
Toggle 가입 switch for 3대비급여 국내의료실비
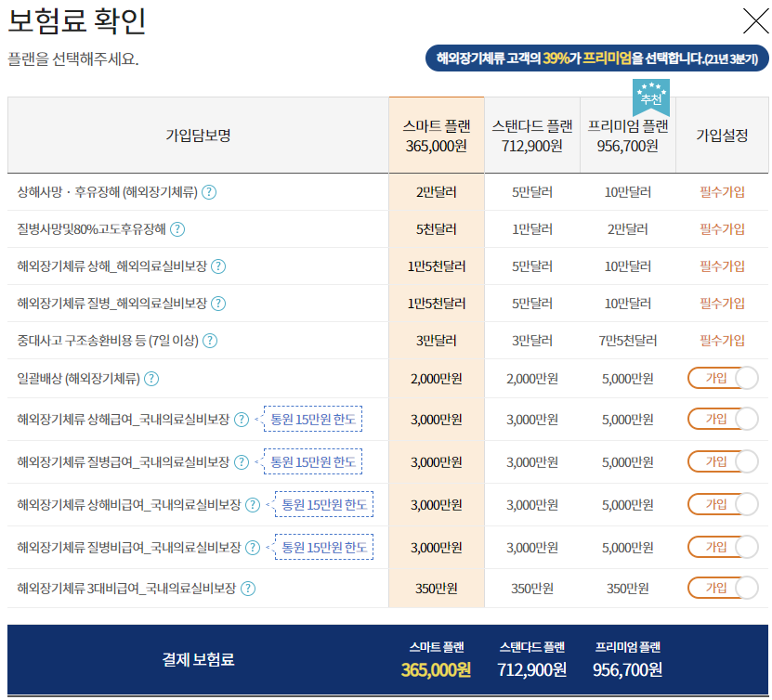click(x=723, y=588)
